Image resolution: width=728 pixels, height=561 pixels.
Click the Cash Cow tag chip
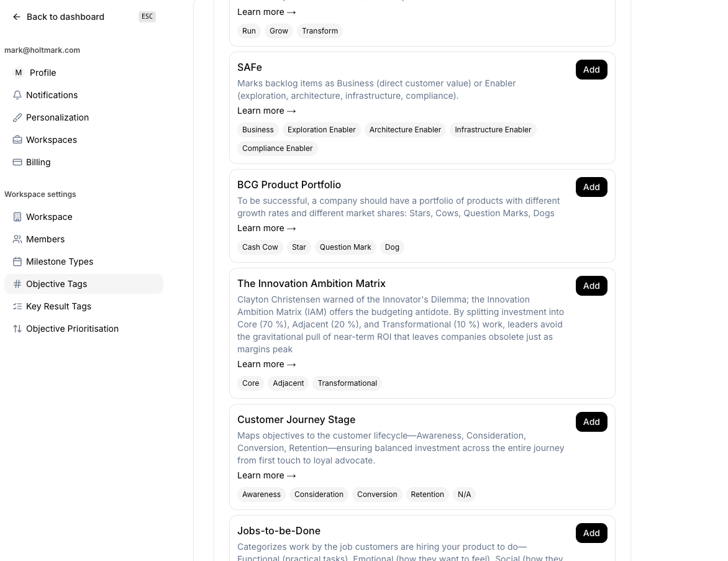pyautogui.click(x=260, y=247)
